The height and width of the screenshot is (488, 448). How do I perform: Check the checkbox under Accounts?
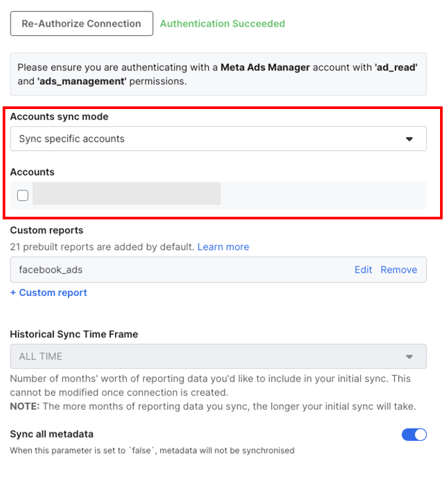[x=23, y=195]
